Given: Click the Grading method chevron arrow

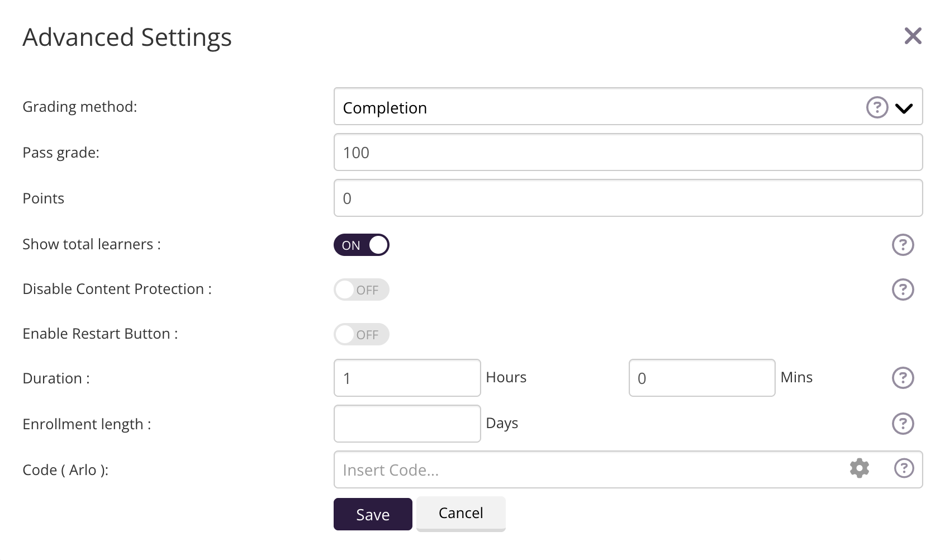Looking at the screenshot, I should pos(904,108).
